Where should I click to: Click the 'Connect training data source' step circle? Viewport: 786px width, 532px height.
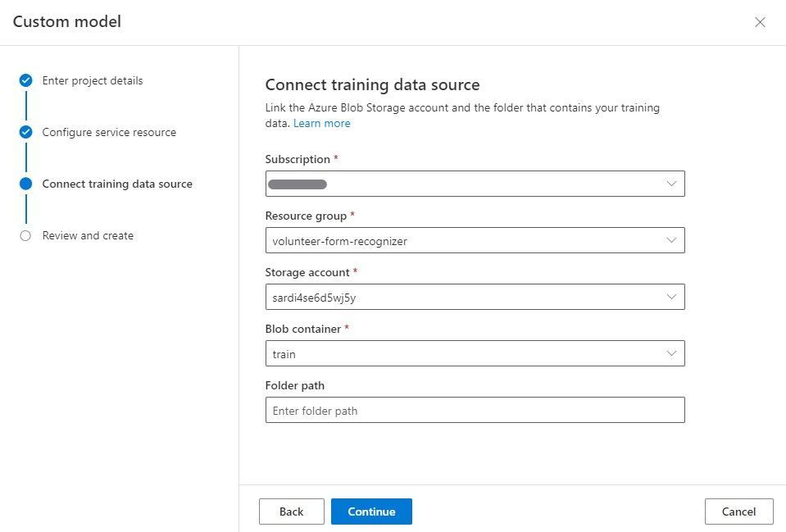(x=25, y=184)
